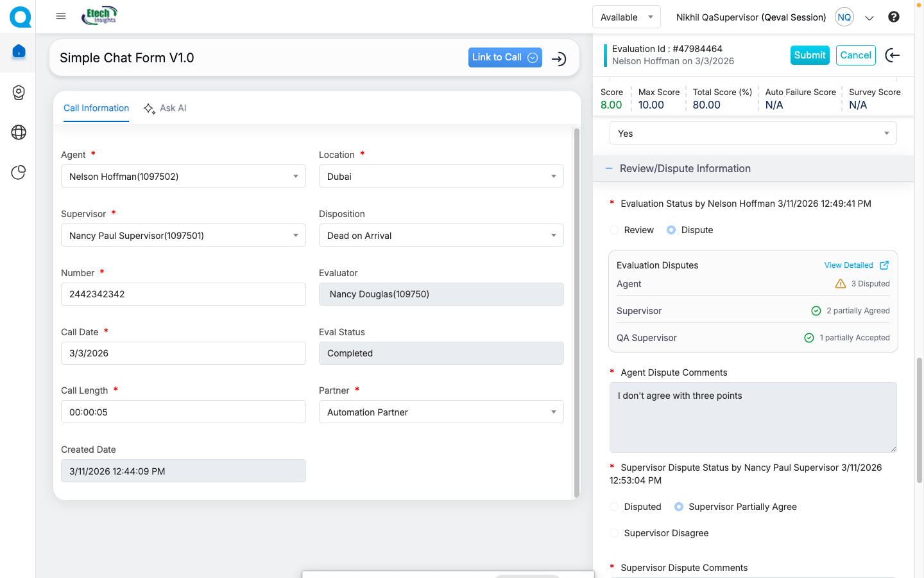Image resolution: width=924 pixels, height=578 pixels.
Task: Click the hamburger menu icon
Action: click(61, 16)
